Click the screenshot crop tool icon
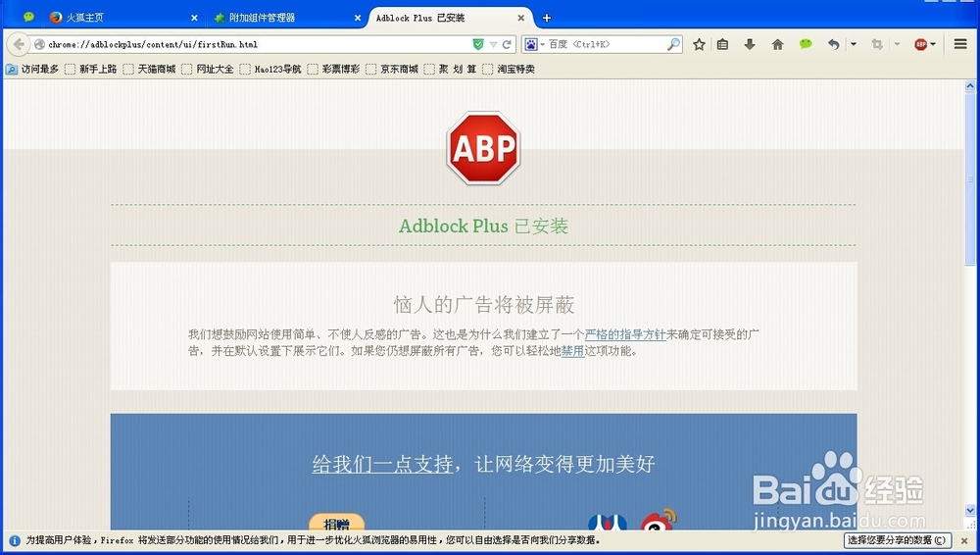Viewport: 980px width, 555px height. (877, 44)
